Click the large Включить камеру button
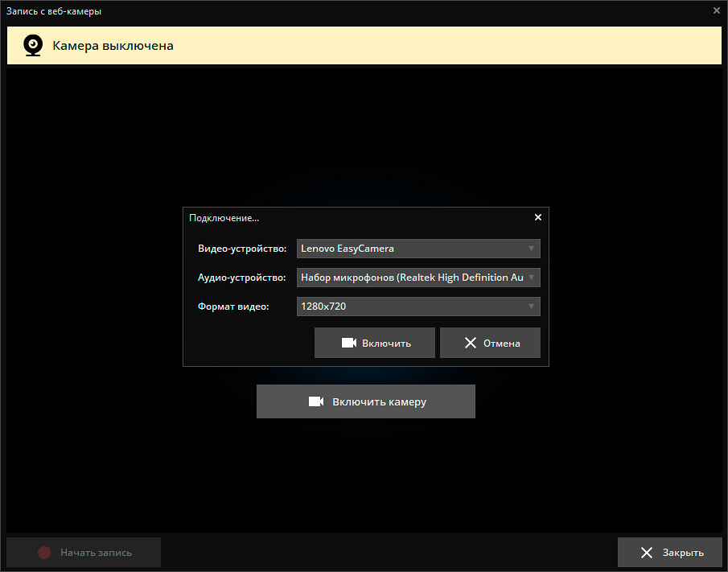Screen dimensions: 728x572 pyautogui.click(x=366, y=401)
